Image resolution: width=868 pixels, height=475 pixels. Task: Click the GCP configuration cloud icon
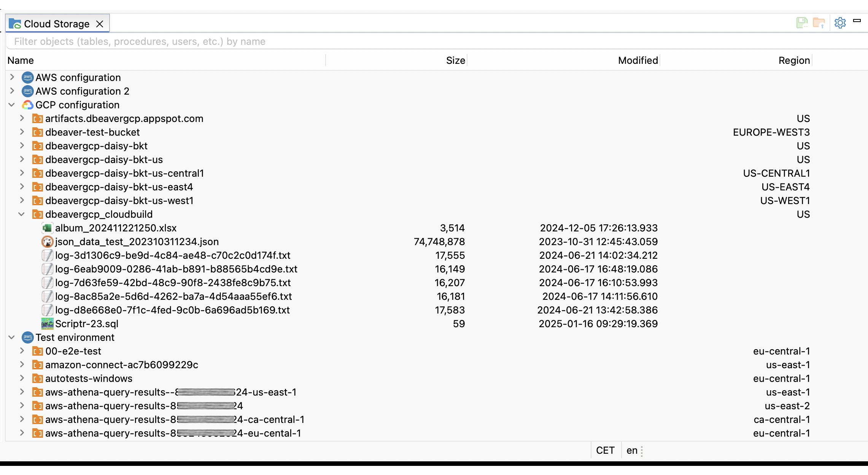[x=27, y=105]
